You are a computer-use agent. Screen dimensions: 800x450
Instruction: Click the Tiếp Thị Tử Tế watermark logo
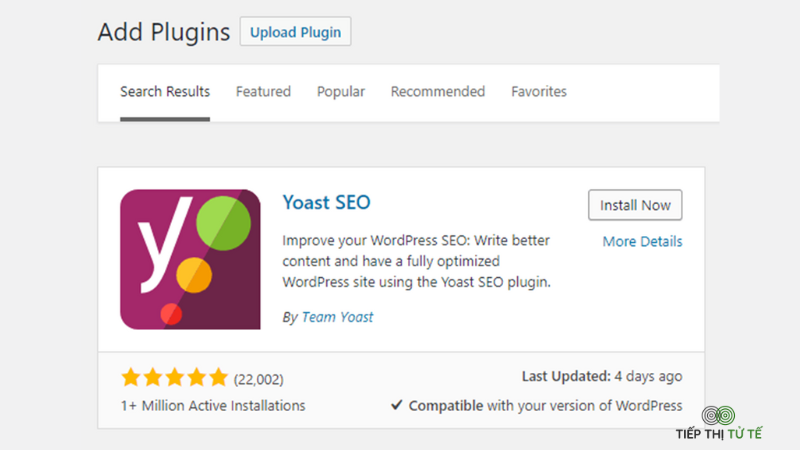(719, 423)
